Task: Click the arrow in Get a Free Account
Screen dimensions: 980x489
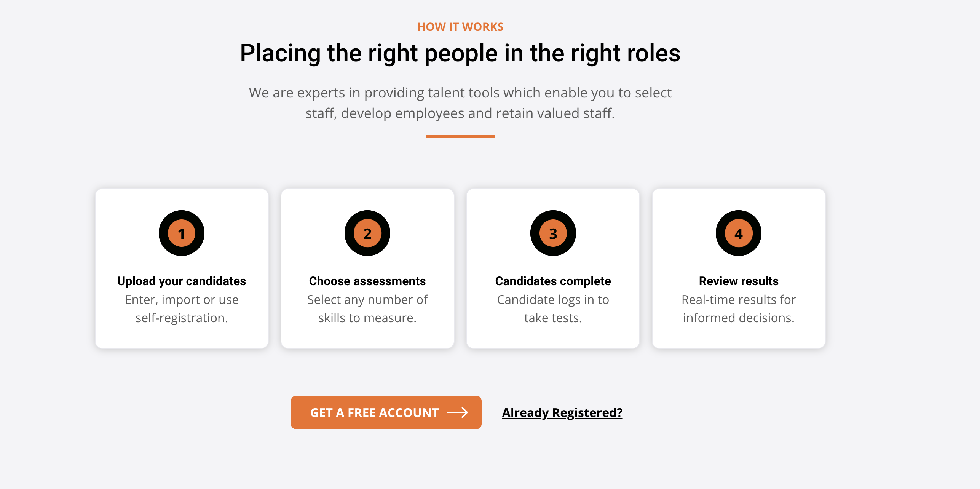Action: [x=457, y=412]
